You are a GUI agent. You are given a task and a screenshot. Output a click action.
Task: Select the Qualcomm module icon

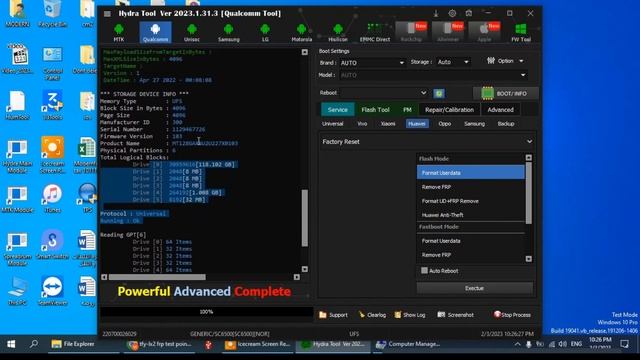point(156,32)
